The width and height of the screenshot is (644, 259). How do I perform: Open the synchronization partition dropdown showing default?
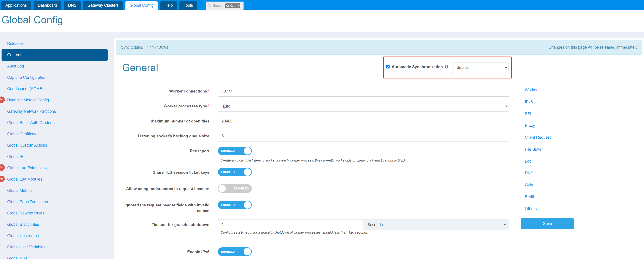(x=480, y=67)
